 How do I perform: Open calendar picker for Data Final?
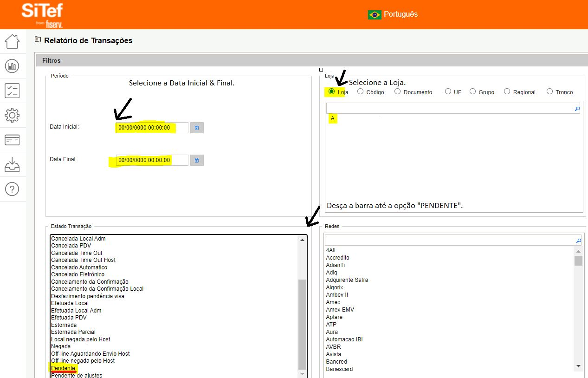point(197,160)
